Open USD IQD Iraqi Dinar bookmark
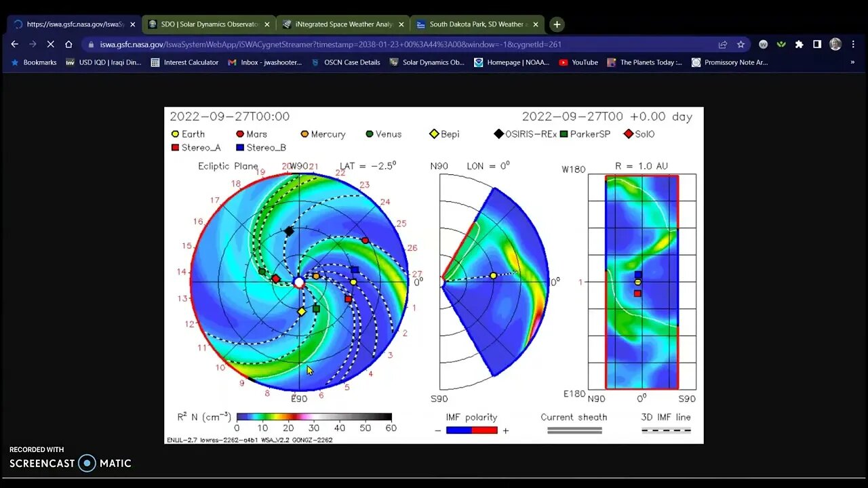 click(x=104, y=62)
